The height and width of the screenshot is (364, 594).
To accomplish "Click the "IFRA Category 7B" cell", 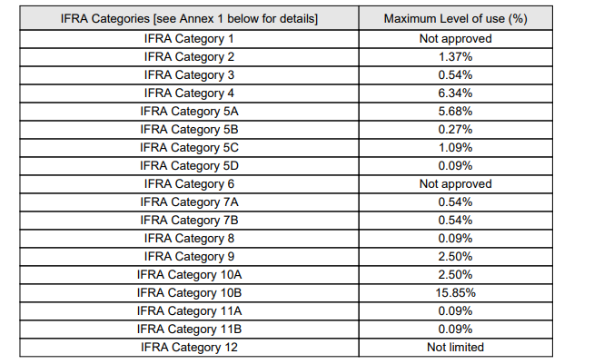I will (x=189, y=221).
